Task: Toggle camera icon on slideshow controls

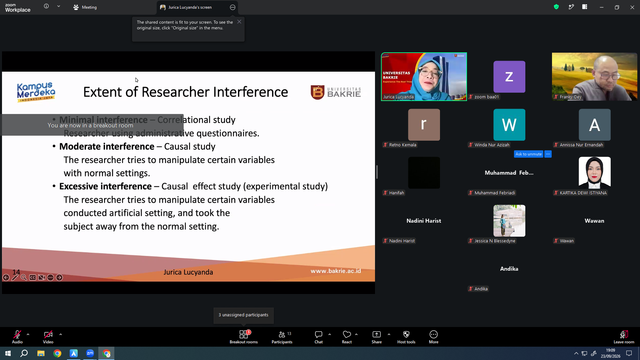Action: 42,278
